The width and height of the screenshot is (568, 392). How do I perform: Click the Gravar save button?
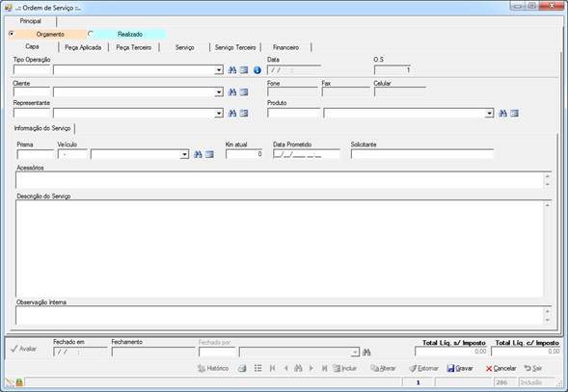(x=460, y=368)
